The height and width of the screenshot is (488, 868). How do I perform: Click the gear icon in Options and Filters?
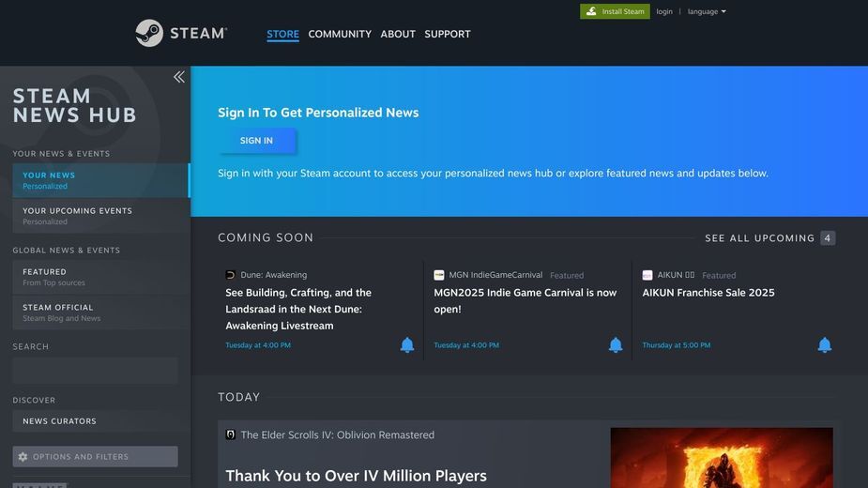tap(23, 457)
